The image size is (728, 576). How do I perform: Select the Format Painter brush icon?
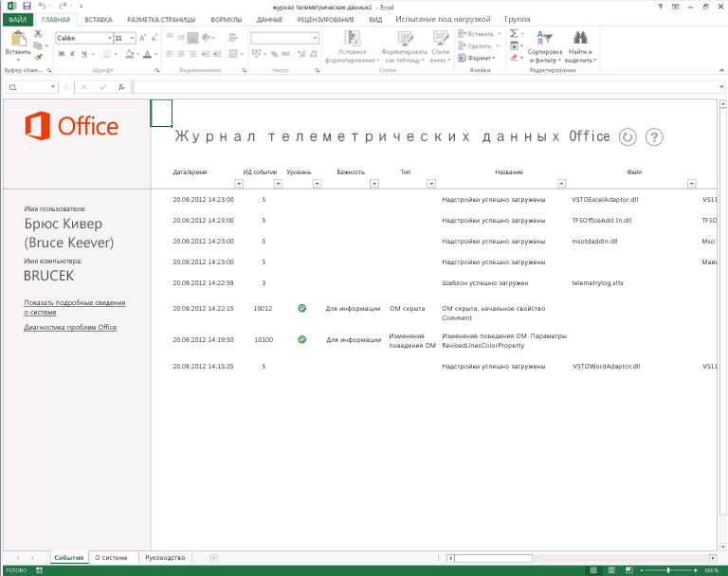(x=38, y=57)
